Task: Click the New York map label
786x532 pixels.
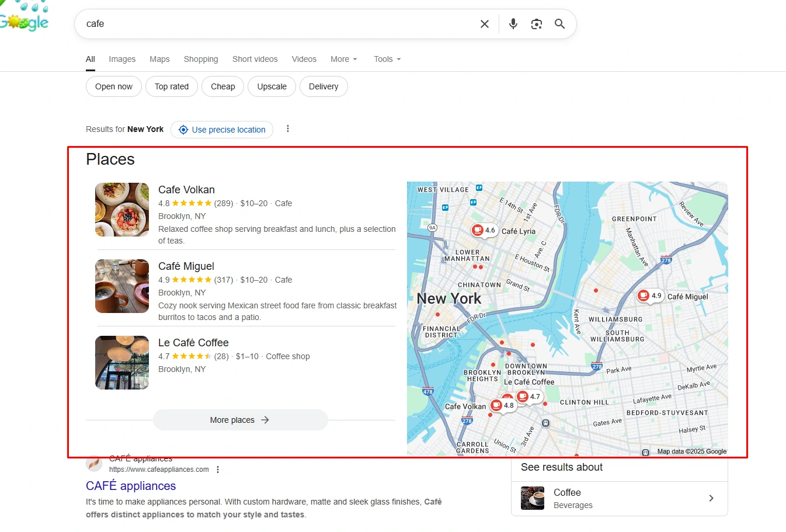Action: [449, 298]
